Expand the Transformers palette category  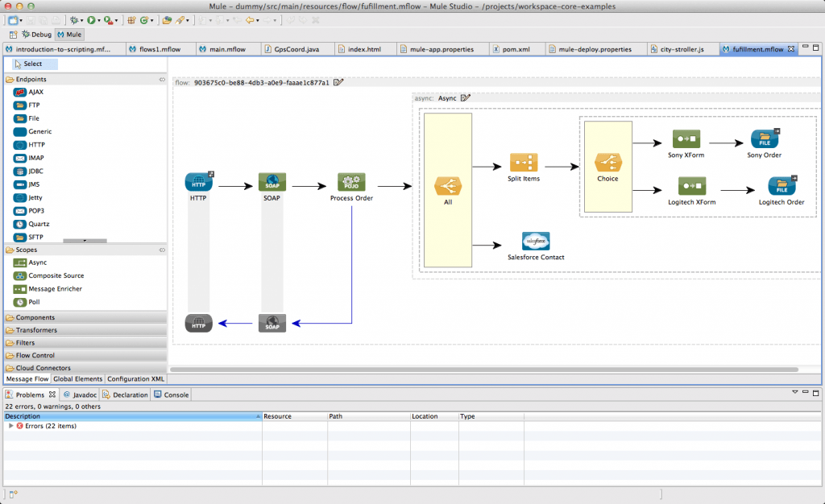[x=34, y=329]
